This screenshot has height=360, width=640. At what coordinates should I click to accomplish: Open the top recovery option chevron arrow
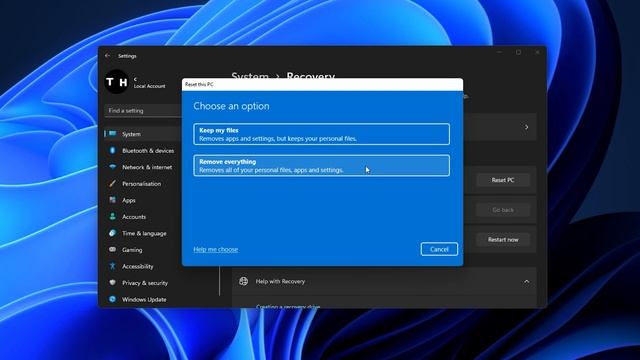tap(527, 127)
